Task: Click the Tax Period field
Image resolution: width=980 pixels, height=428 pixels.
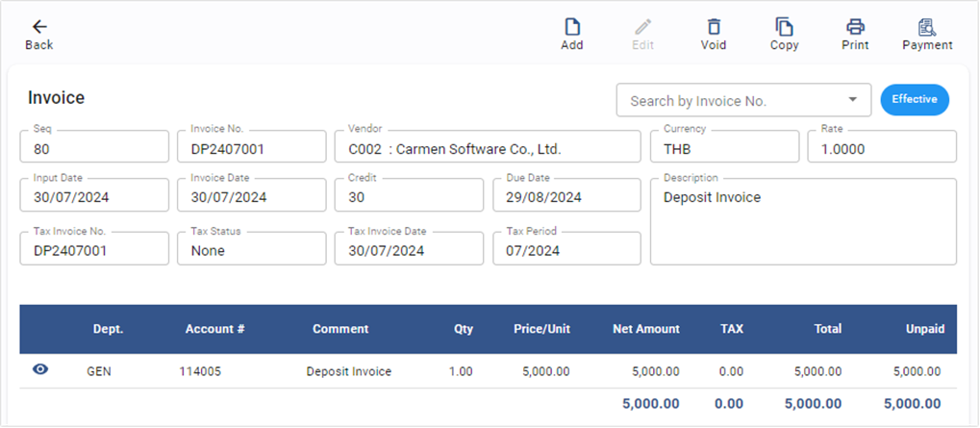Action: [566, 250]
